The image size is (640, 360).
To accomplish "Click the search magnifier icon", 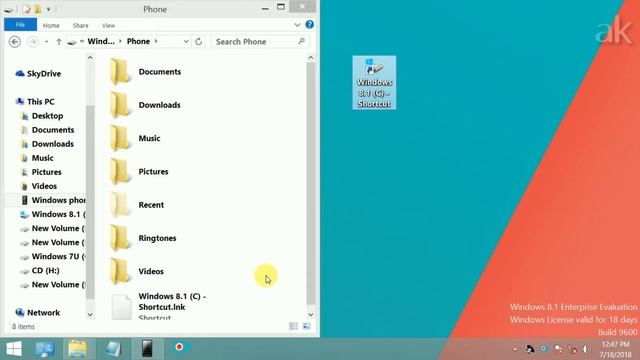I will (301, 41).
